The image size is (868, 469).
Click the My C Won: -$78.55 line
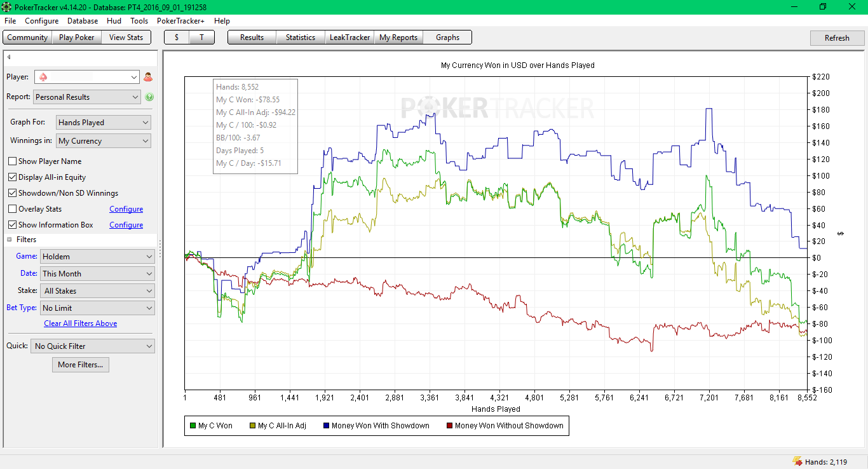coord(248,100)
